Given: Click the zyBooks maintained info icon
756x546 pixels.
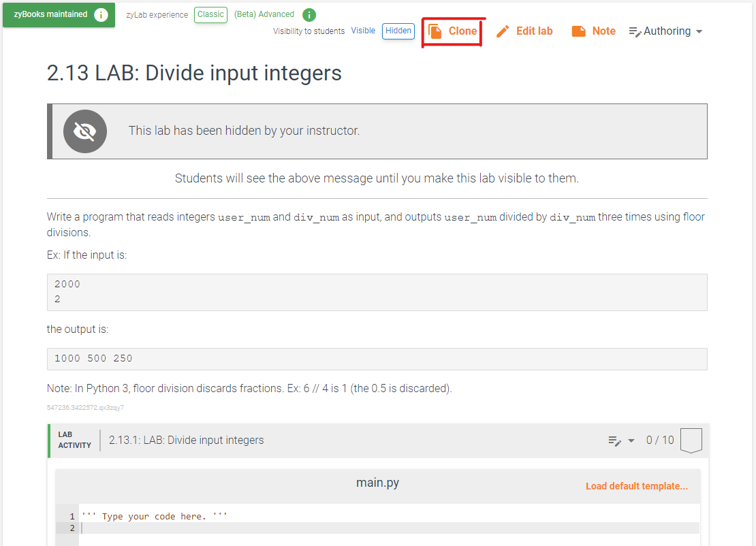Looking at the screenshot, I should coord(101,15).
